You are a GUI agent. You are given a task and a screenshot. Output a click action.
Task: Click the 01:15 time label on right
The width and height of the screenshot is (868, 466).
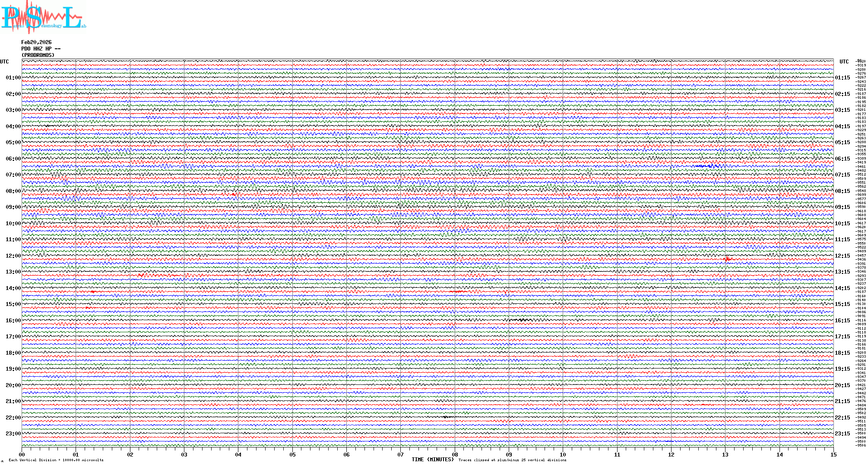click(x=842, y=78)
